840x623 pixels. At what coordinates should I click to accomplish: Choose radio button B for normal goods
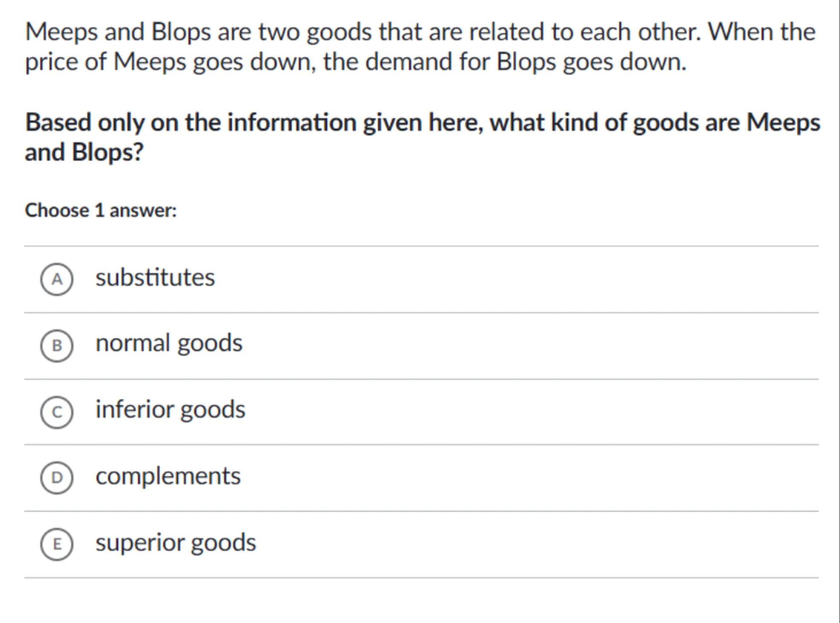(x=57, y=345)
